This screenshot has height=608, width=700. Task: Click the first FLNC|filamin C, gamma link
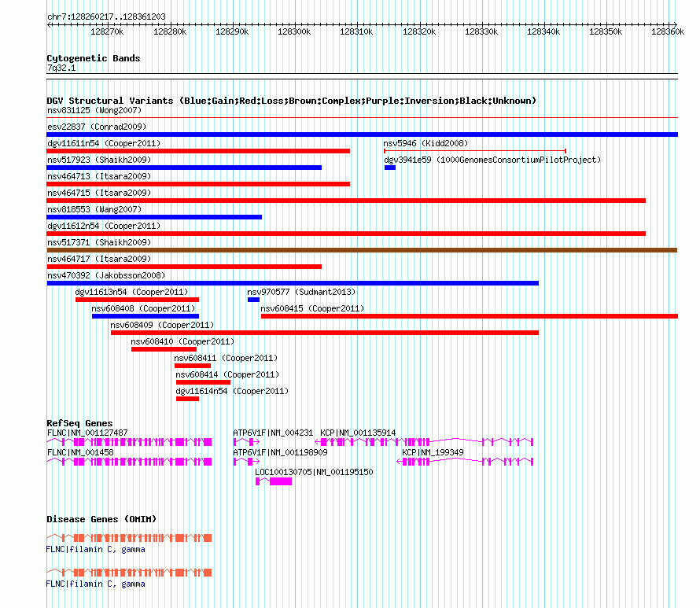[x=95, y=549]
